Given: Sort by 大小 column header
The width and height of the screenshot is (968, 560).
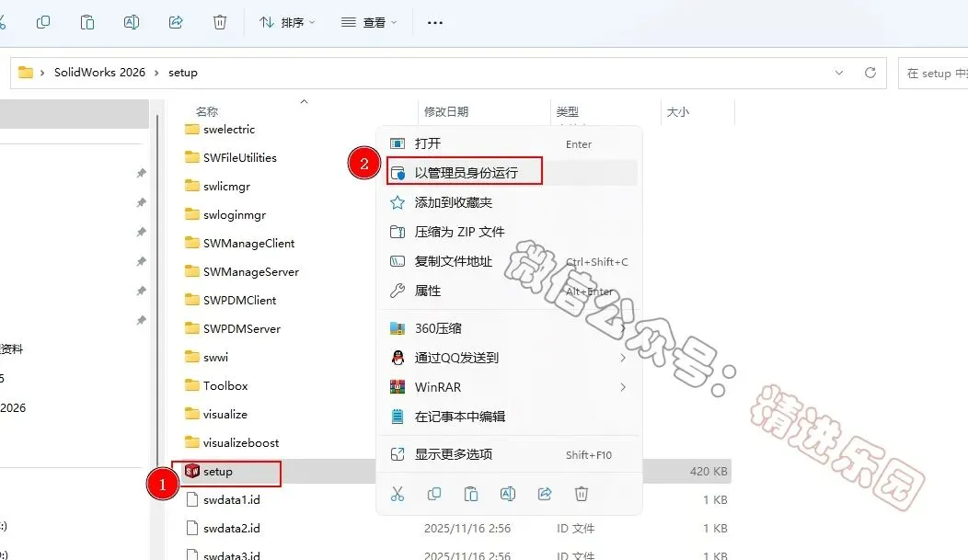Looking at the screenshot, I should click(678, 111).
